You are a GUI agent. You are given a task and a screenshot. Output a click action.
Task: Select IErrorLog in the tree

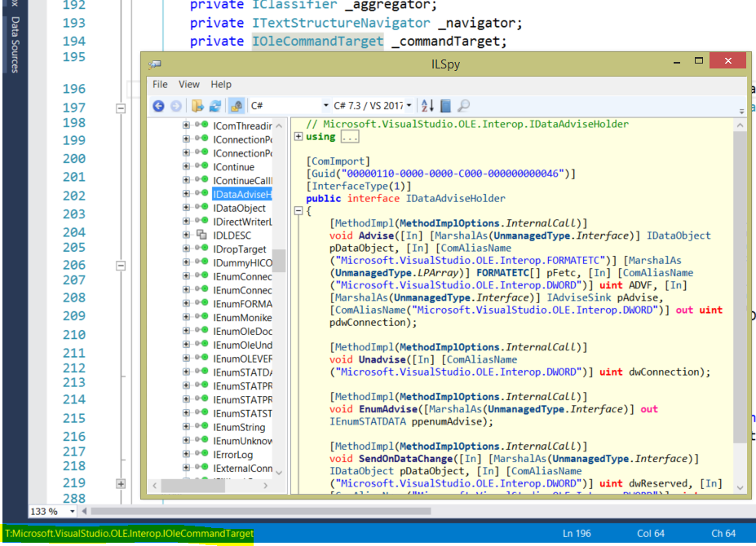coord(233,455)
